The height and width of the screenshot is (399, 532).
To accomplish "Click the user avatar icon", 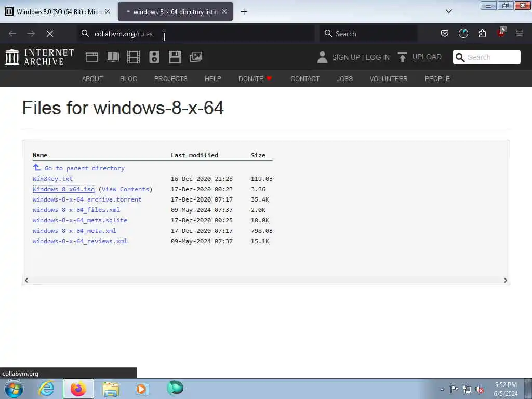I will (x=322, y=57).
